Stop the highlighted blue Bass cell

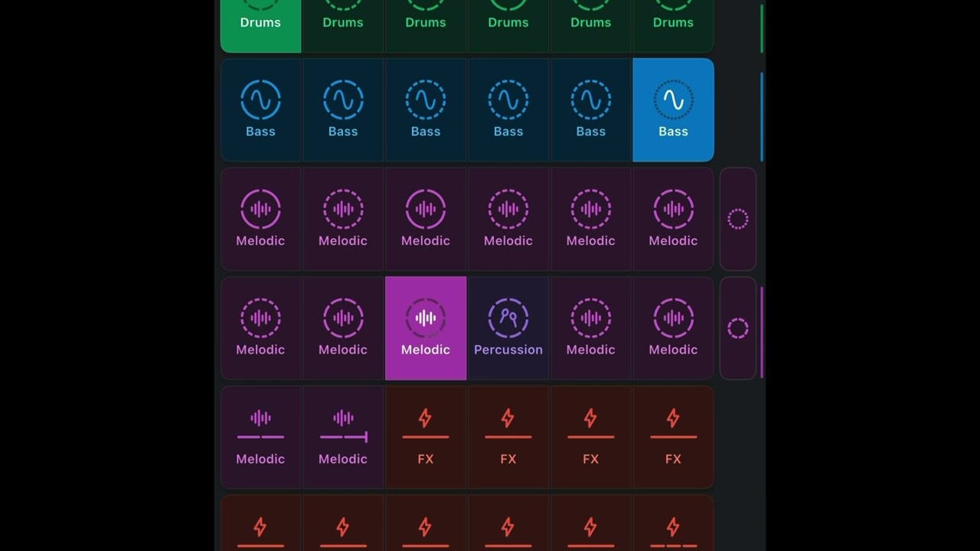pyautogui.click(x=674, y=110)
